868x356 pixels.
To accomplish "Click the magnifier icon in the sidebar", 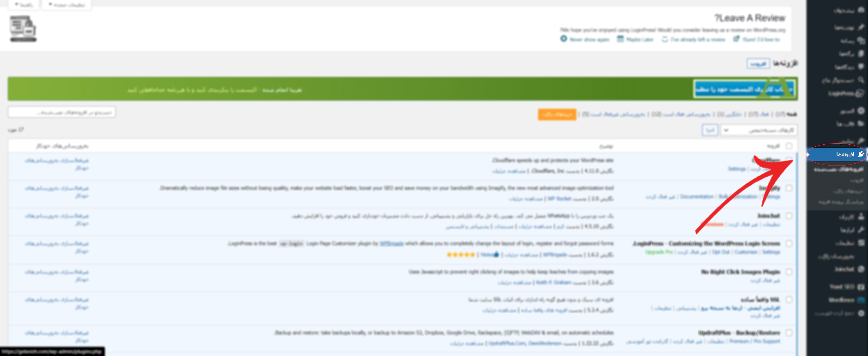I will (861, 80).
